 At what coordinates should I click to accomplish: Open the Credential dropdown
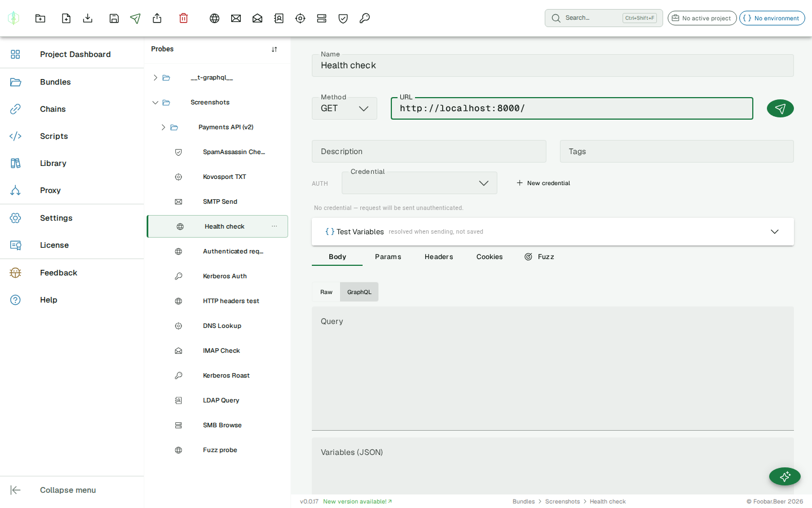pyautogui.click(x=420, y=183)
